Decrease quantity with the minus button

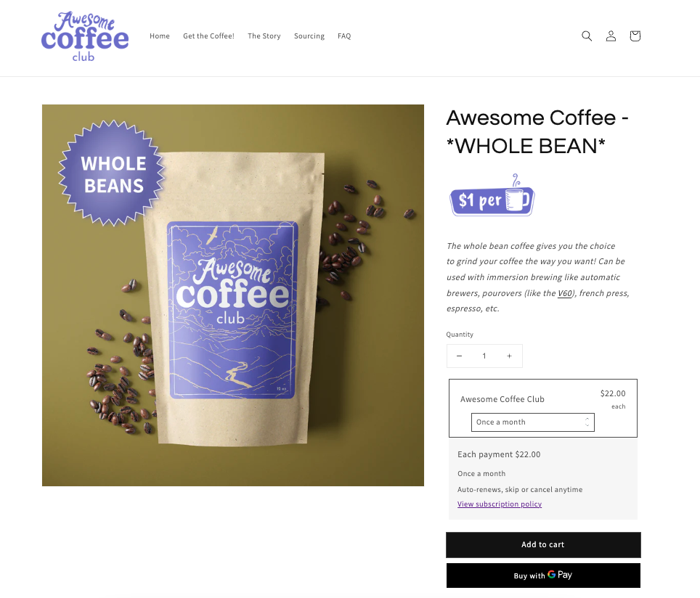tap(459, 356)
